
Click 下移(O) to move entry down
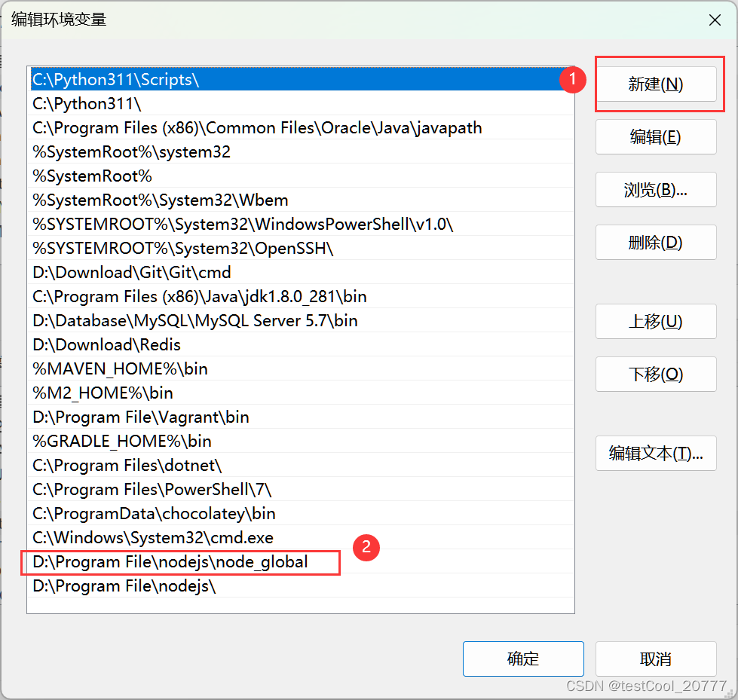coord(655,374)
